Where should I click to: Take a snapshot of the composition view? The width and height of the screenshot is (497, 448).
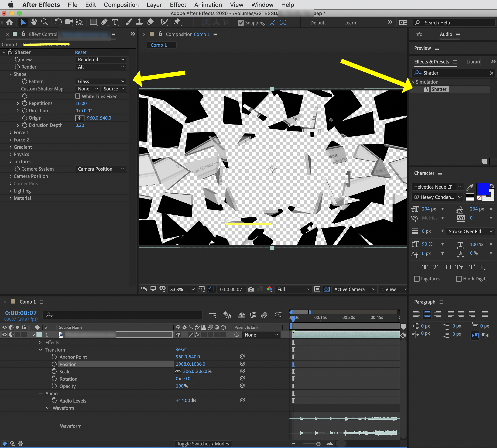[251, 289]
